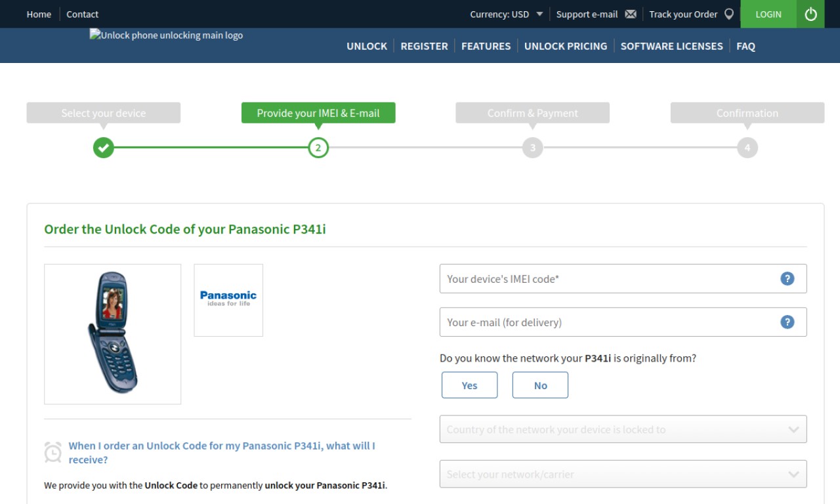Viewport: 840px width, 504px height.
Task: Click the power icon beside LOGIN
Action: tap(810, 14)
